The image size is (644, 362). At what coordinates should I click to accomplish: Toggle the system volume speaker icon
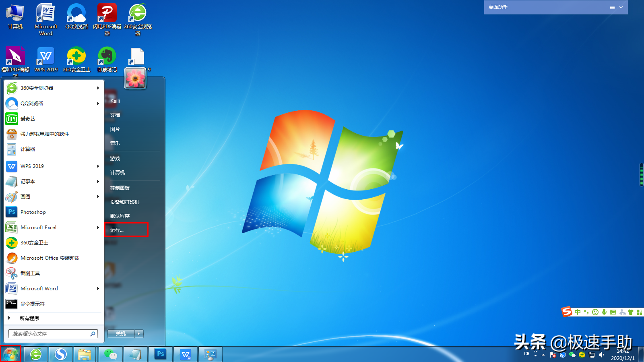[x=601, y=355]
